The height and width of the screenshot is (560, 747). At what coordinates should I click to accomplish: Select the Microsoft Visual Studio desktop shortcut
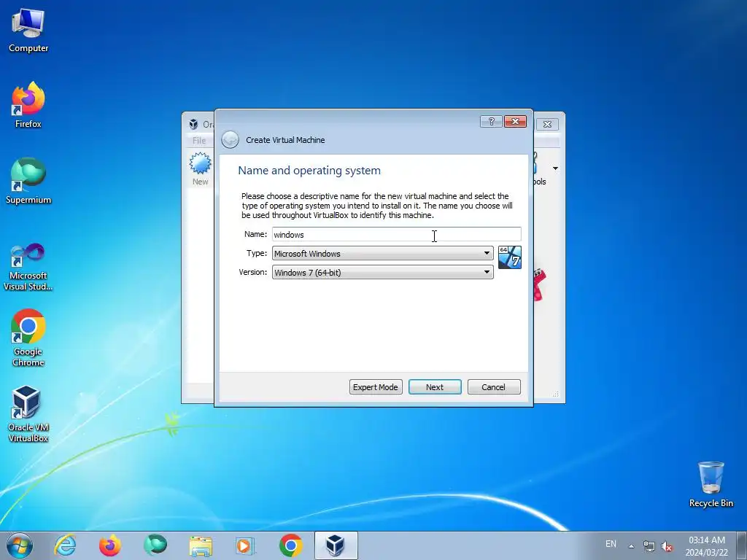28,267
